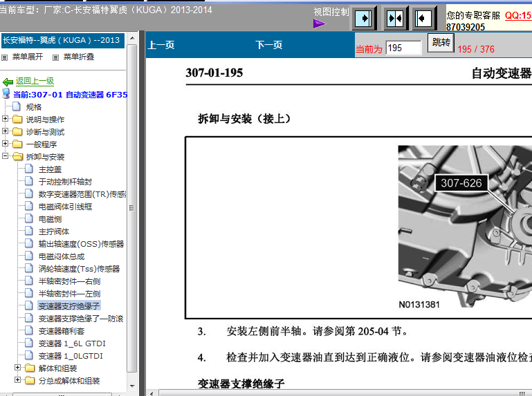The image size is (532, 396).
Task: Click the 返回上一级 link
Action: point(35,82)
